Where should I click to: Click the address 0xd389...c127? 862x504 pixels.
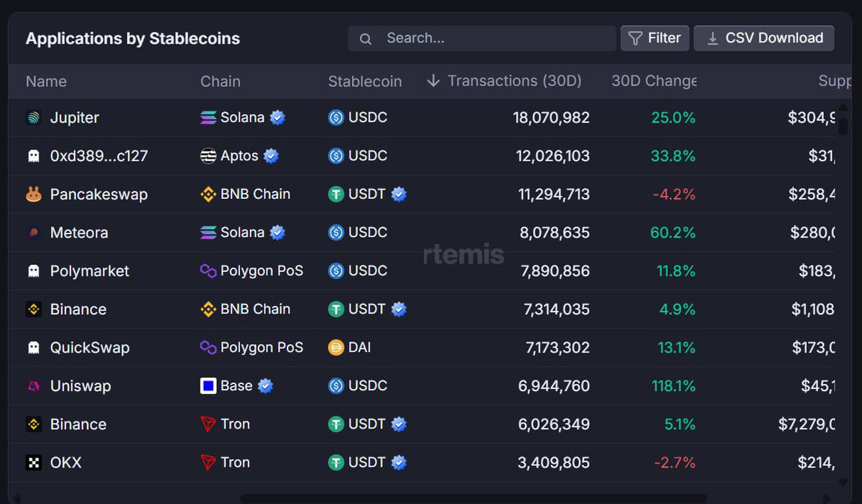99,156
